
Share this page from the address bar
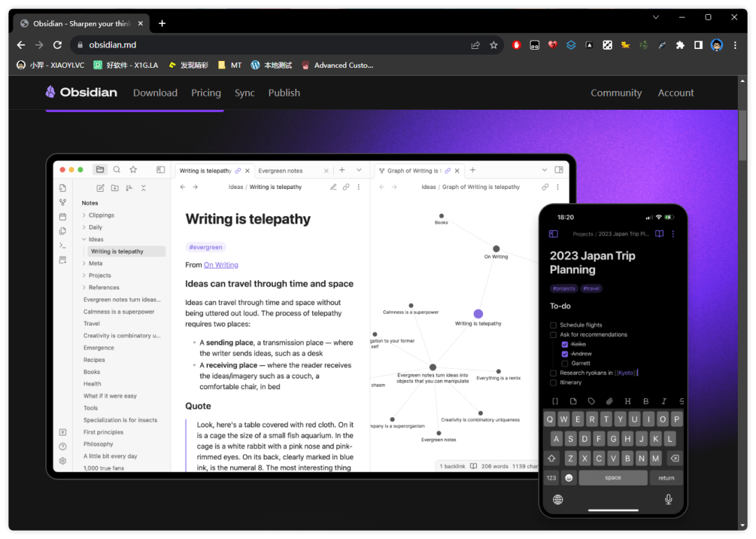pyautogui.click(x=475, y=45)
